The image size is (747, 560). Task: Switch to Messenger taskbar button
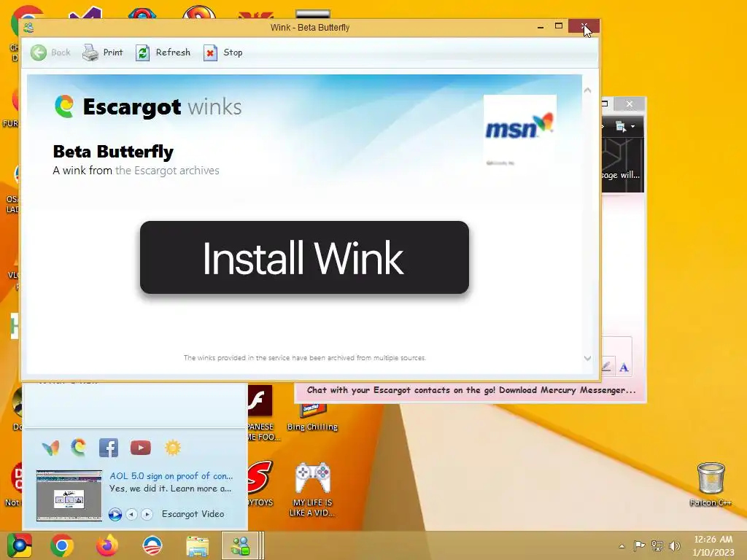(241, 545)
